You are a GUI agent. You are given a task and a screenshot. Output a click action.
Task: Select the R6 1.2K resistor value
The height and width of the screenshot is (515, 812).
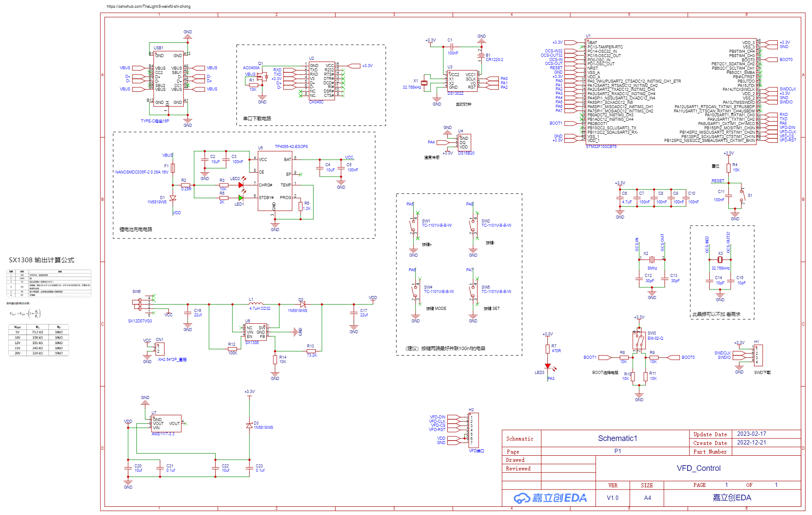point(307,209)
